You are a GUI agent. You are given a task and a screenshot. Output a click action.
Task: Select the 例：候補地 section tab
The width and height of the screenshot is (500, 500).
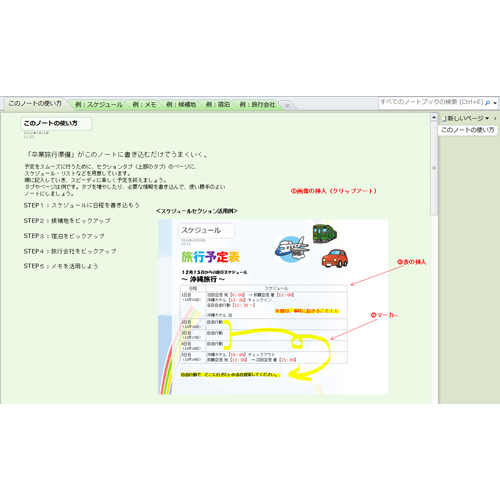[181, 105]
